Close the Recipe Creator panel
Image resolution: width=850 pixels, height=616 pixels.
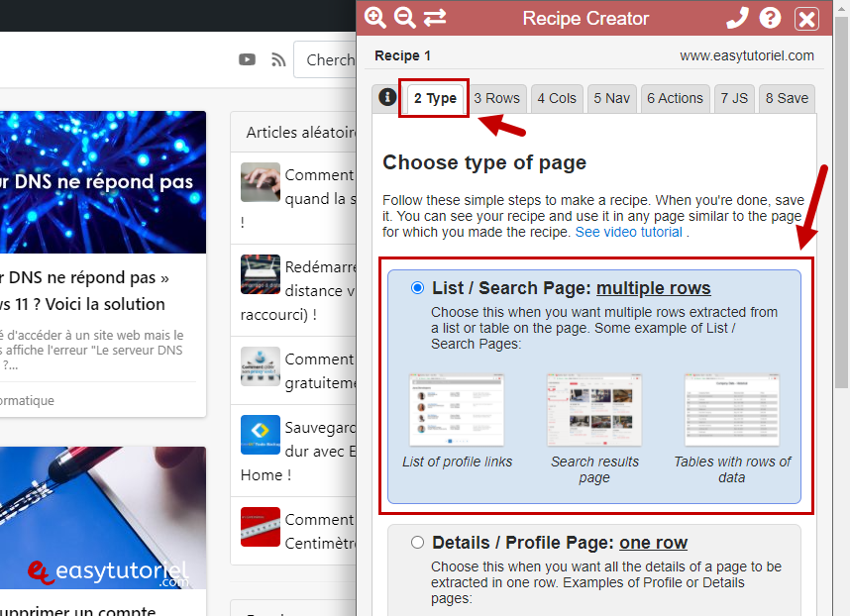[x=806, y=19]
